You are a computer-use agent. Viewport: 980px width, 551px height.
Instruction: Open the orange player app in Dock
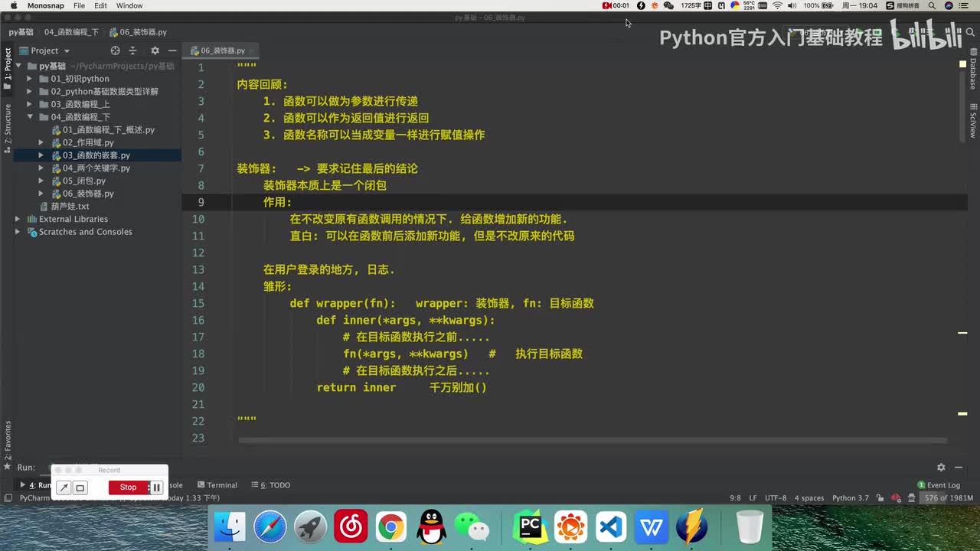pyautogui.click(x=570, y=527)
